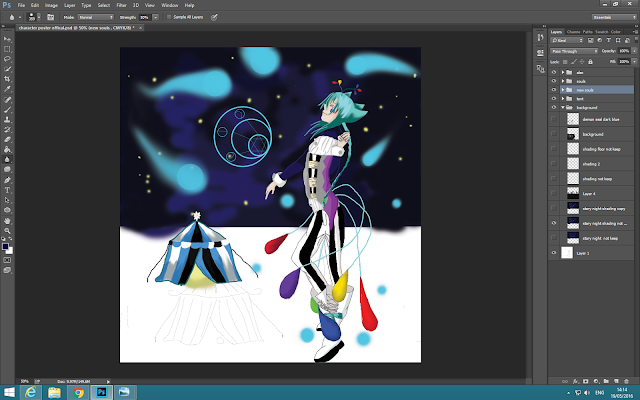Image resolution: width=640 pixels, height=400 pixels.
Task: Select the Brush tool
Action: pos(7,110)
